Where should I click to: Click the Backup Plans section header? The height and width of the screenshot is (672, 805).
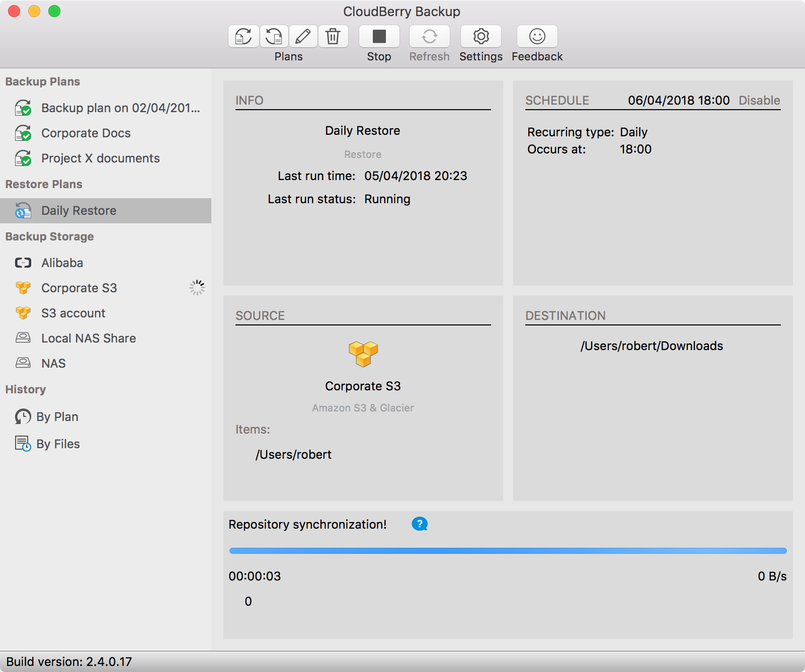(x=43, y=81)
